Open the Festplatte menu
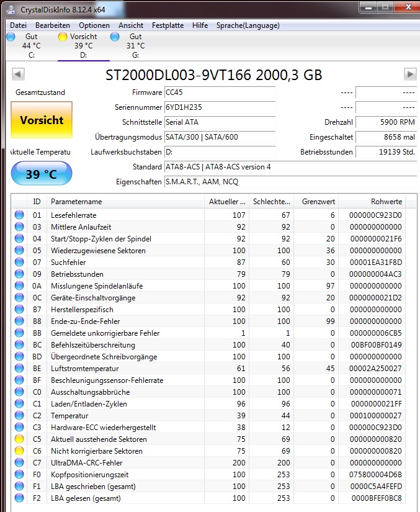Screen dimensions: 420x512 [168, 25]
